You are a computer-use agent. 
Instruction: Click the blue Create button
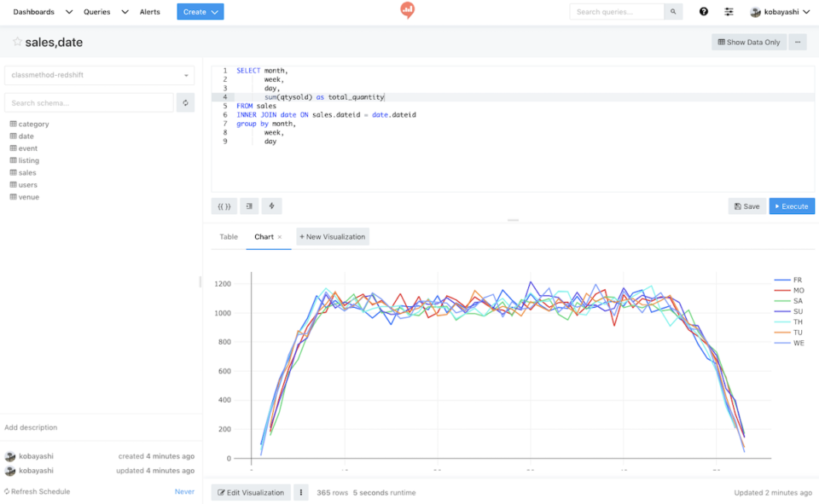[200, 12]
